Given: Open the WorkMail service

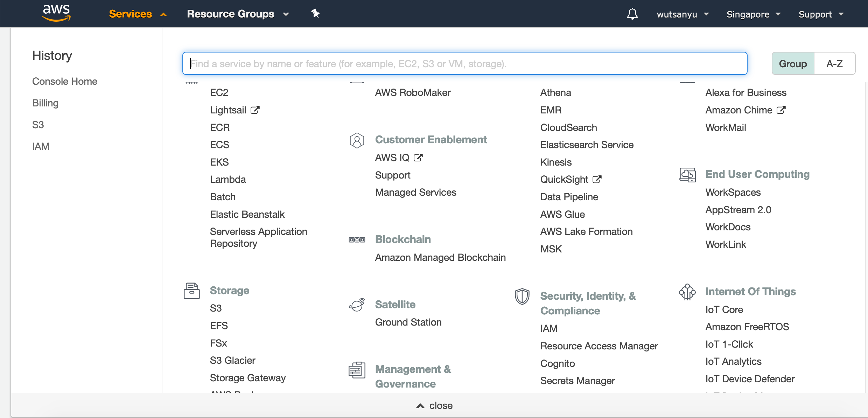Looking at the screenshot, I should [726, 127].
